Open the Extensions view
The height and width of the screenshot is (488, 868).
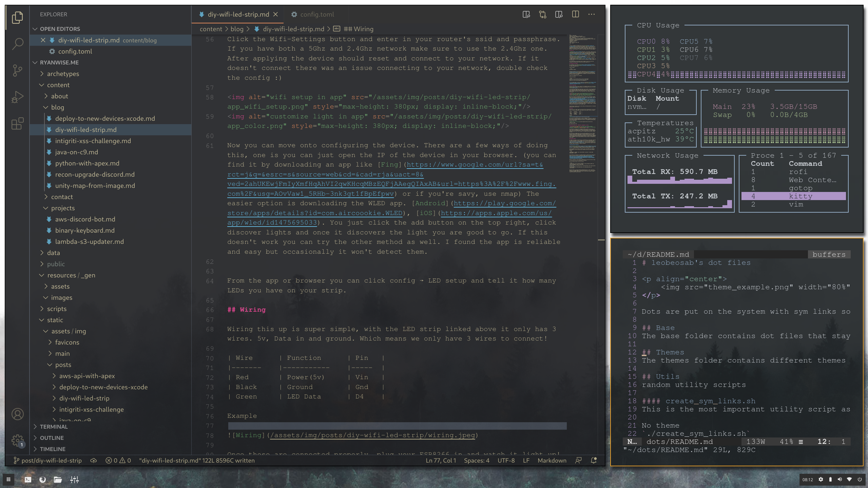pyautogui.click(x=17, y=123)
